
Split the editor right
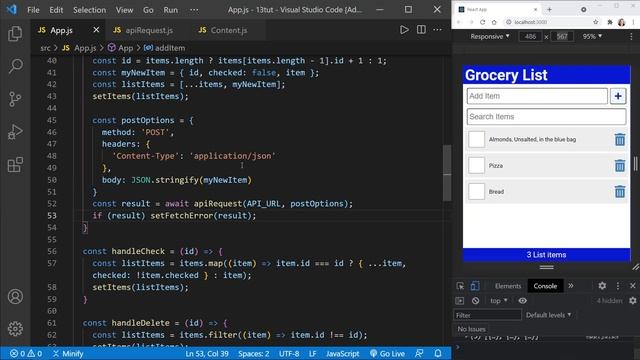click(421, 30)
